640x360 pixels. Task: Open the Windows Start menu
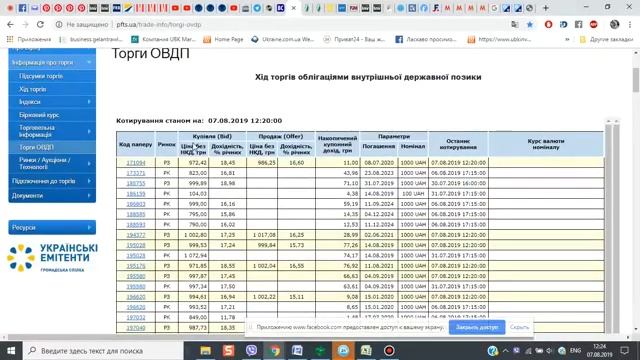(x=11, y=351)
